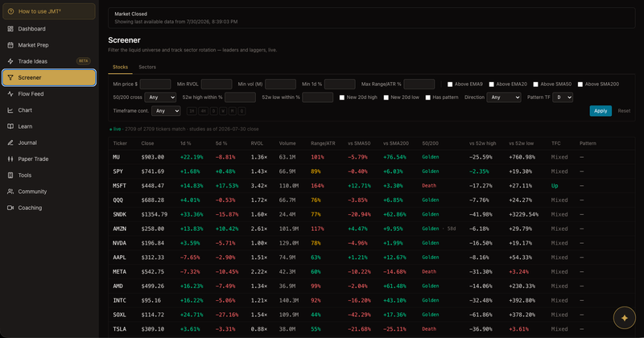This screenshot has width=644, height=338.
Task: Open the How to use JMT³ help icon
Action: [x=10, y=11]
